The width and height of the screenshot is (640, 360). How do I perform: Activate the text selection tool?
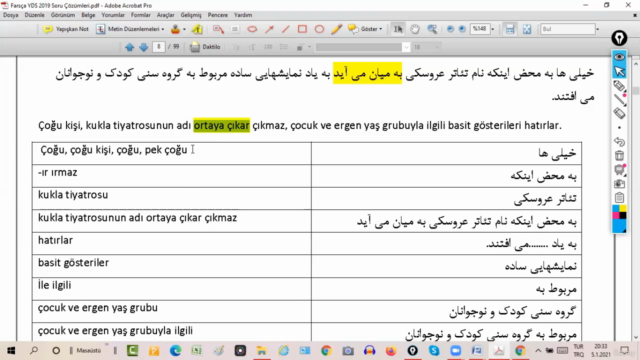point(398,29)
